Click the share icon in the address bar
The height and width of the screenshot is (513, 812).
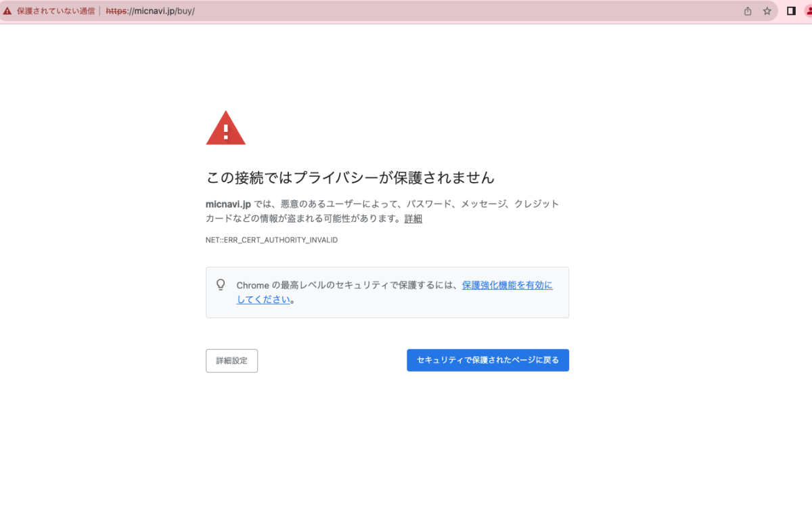point(748,12)
